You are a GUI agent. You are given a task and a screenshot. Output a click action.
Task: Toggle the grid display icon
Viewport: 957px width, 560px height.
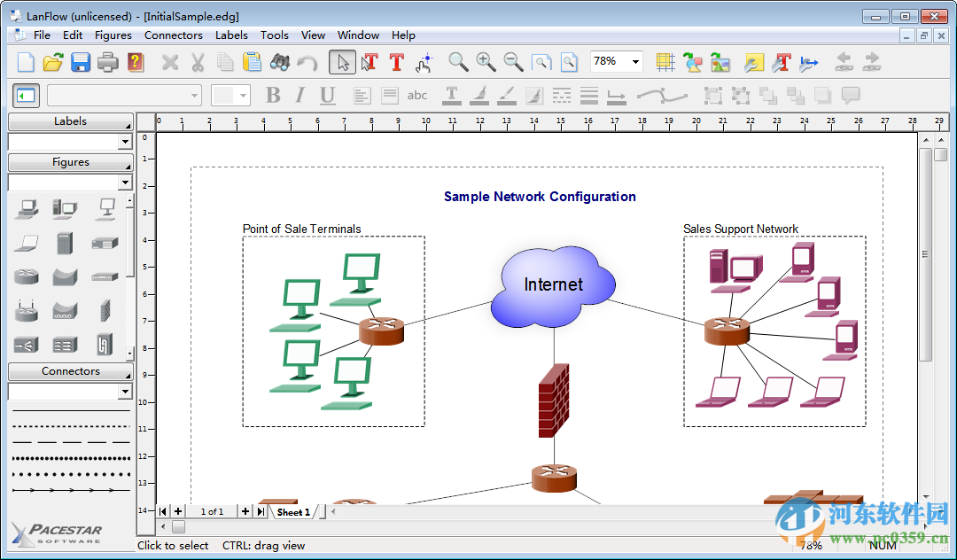(665, 62)
